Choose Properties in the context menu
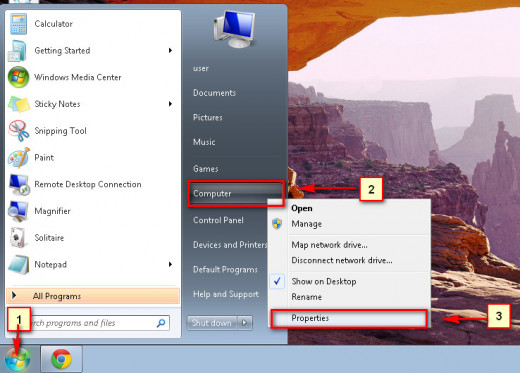The image size is (520, 373). click(349, 318)
